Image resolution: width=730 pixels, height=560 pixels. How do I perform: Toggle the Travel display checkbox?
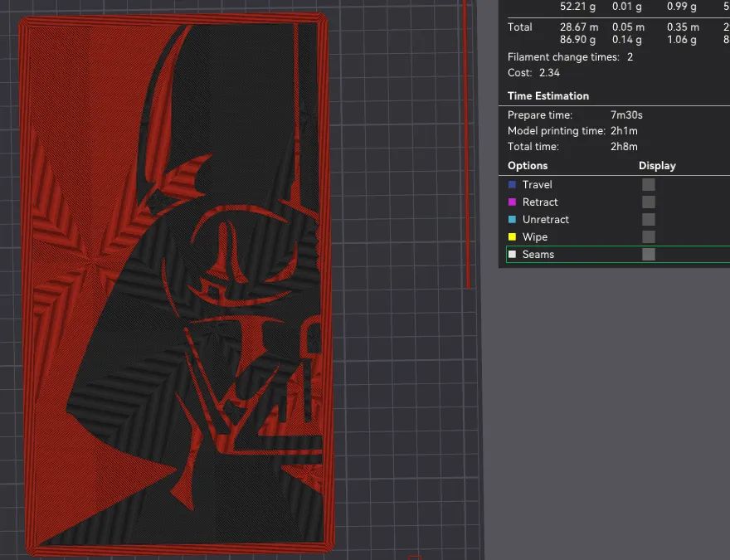[648, 184]
